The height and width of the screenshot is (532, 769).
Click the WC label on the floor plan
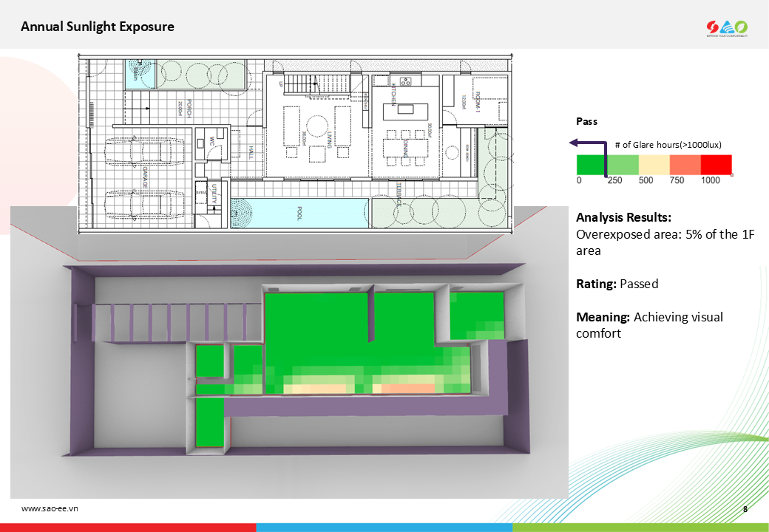212,141
